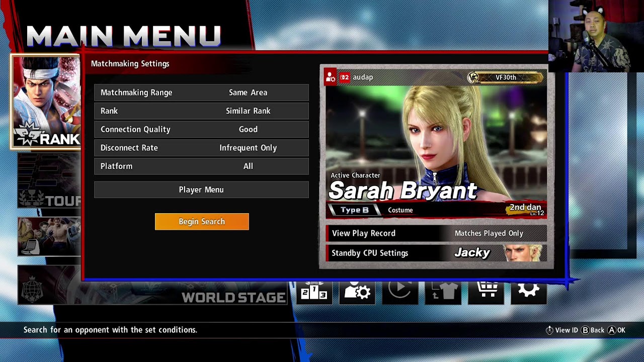Open the gear options icon
The image size is (644, 362).
click(529, 292)
